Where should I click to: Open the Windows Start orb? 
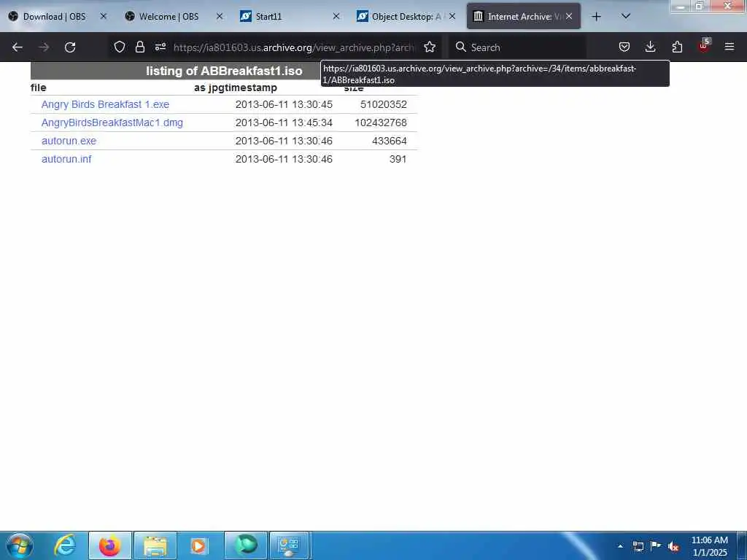20,545
